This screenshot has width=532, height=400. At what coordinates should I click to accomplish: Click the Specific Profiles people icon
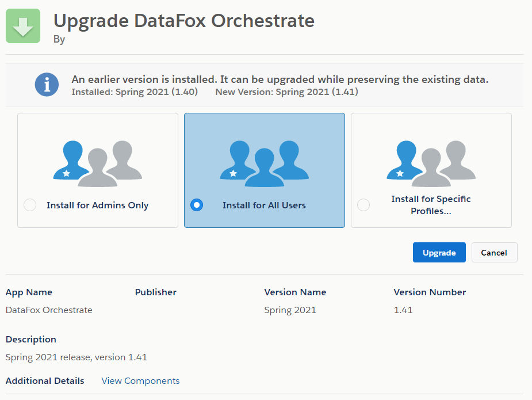431,163
